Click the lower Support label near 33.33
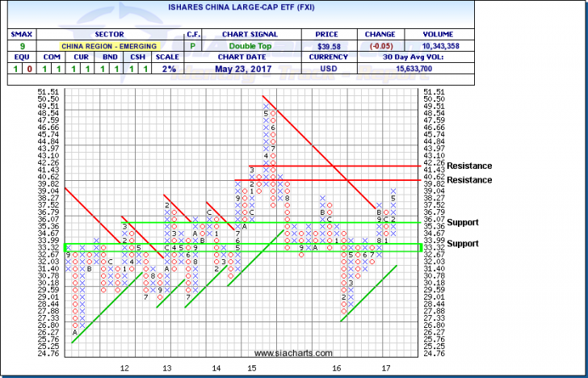588x378 pixels. tap(462, 243)
